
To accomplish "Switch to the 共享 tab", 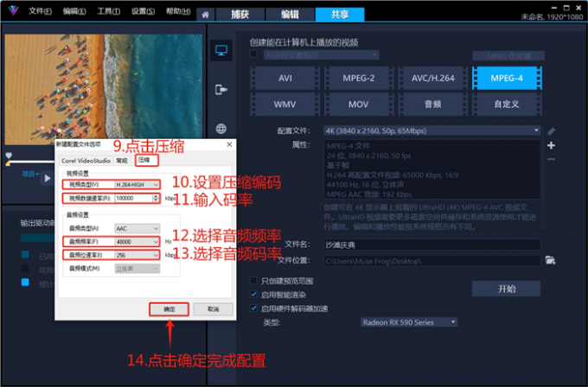I will point(340,15).
